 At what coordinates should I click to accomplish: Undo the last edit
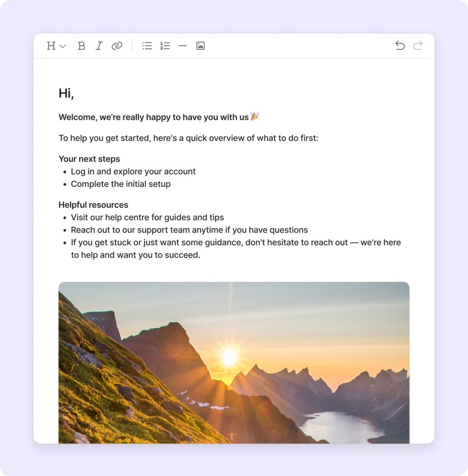(x=400, y=46)
